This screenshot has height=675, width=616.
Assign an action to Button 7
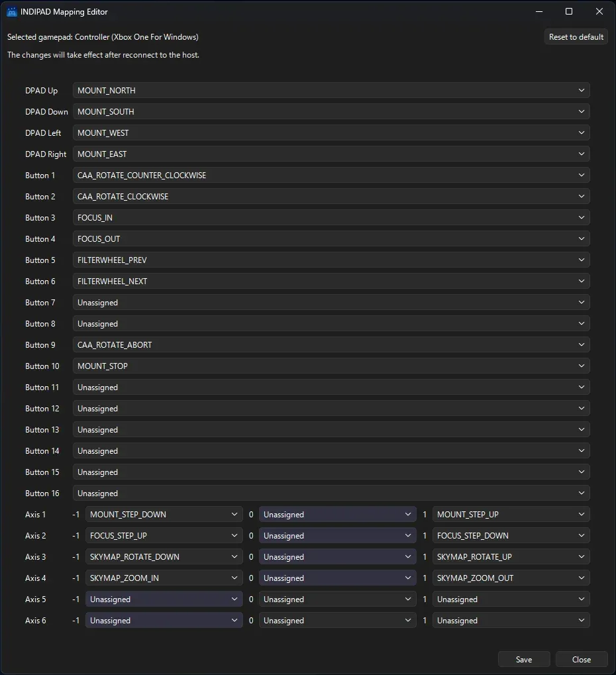[331, 302]
